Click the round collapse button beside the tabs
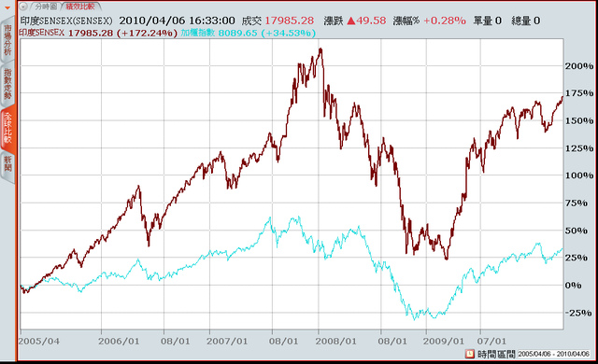Image resolution: width=598 pixels, height=364 pixels. point(23,7)
